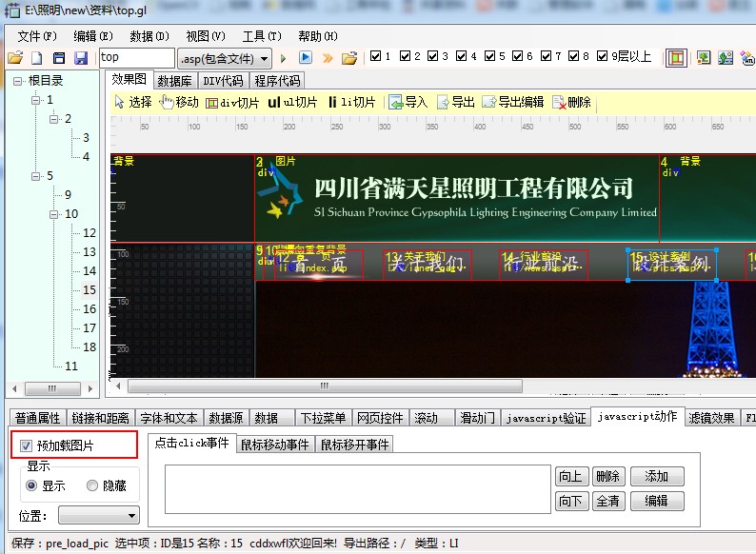Screen dimensions: 756x554
Task: Open the 数据(D) menu
Action: coord(149,36)
